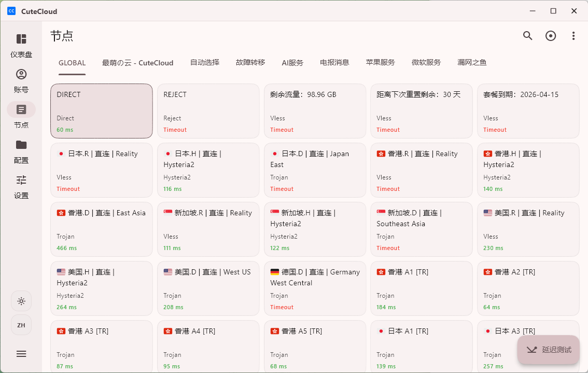Open the 账号 account page icon
Viewport: 588px width, 373px height.
pos(21,75)
